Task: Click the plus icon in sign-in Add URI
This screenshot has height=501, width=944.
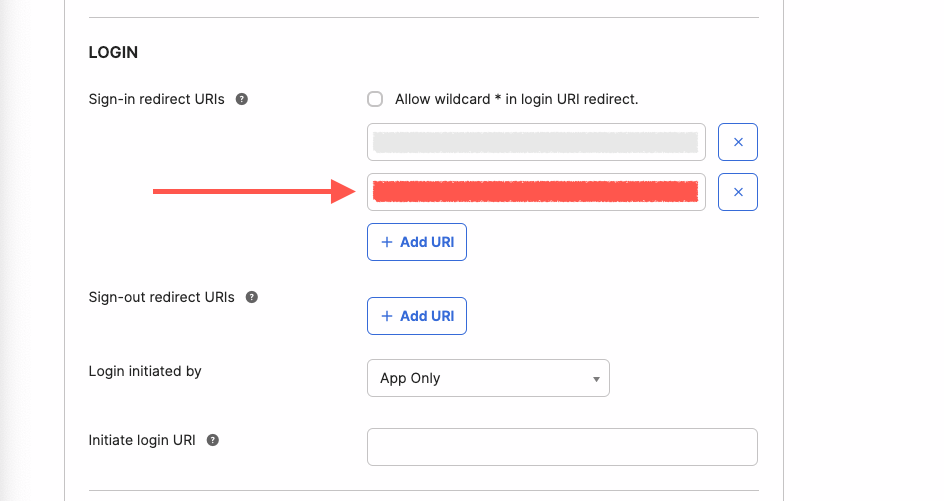Action: click(387, 242)
